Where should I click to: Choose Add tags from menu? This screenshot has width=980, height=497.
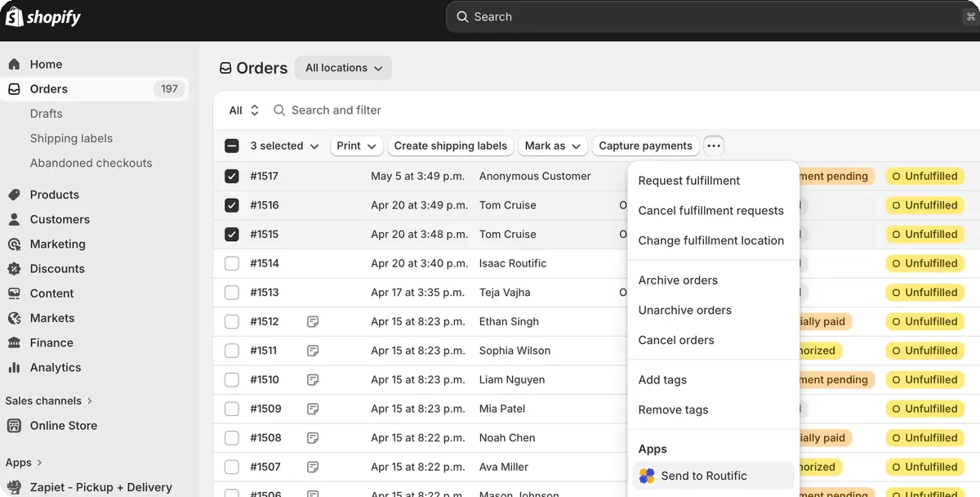tap(662, 380)
